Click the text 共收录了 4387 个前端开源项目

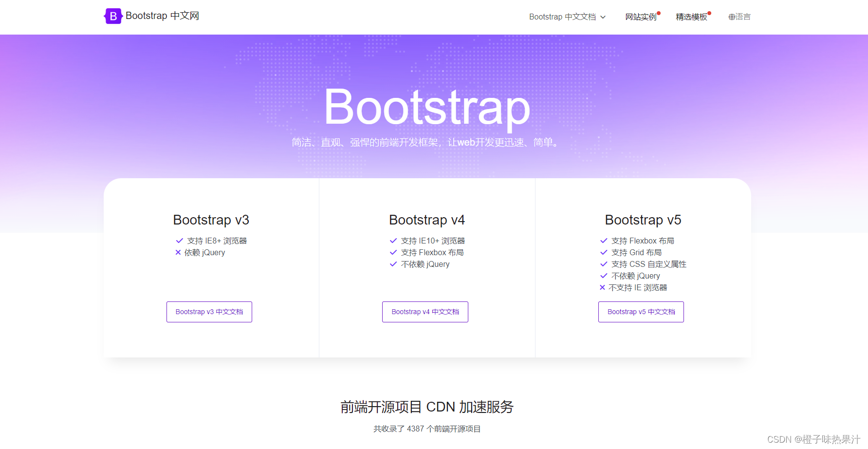click(427, 429)
